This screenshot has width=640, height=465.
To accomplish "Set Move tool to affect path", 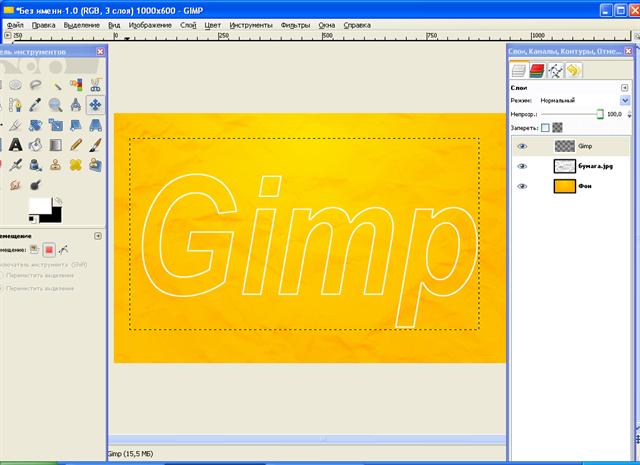I will 64,249.
